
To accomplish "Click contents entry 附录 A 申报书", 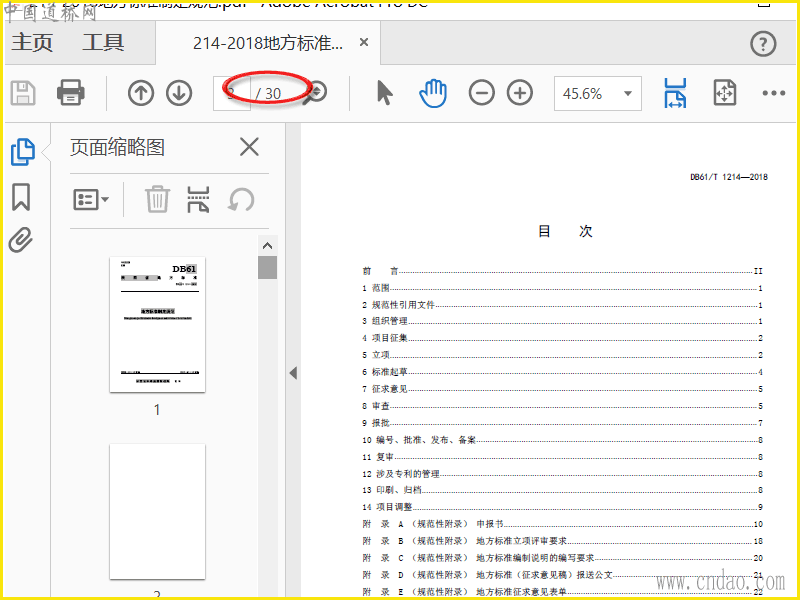I will click(x=562, y=524).
